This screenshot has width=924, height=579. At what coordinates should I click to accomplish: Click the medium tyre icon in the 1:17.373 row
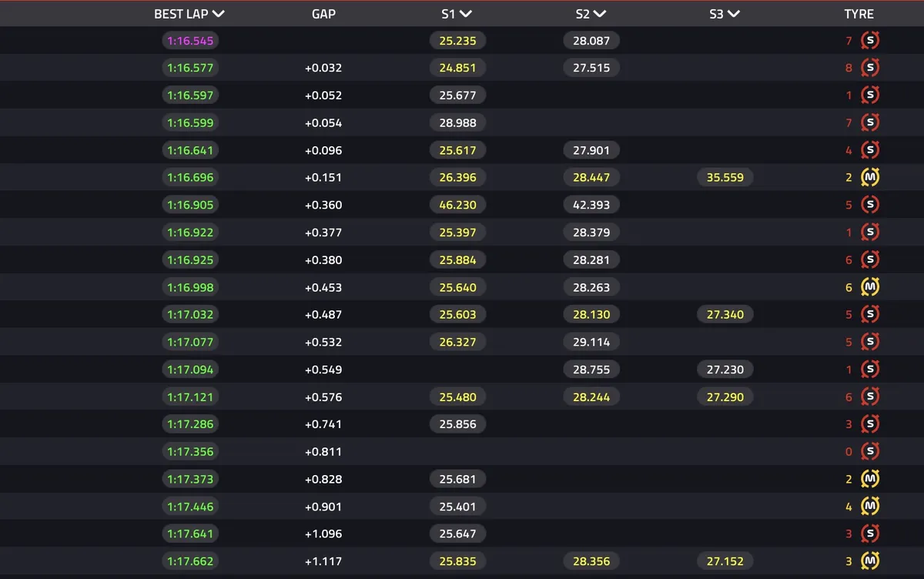(870, 479)
